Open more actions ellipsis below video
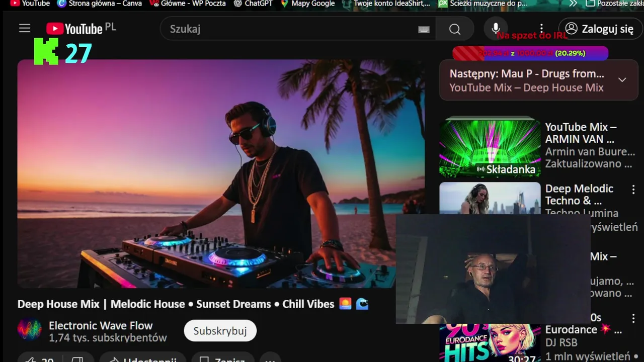 271,359
